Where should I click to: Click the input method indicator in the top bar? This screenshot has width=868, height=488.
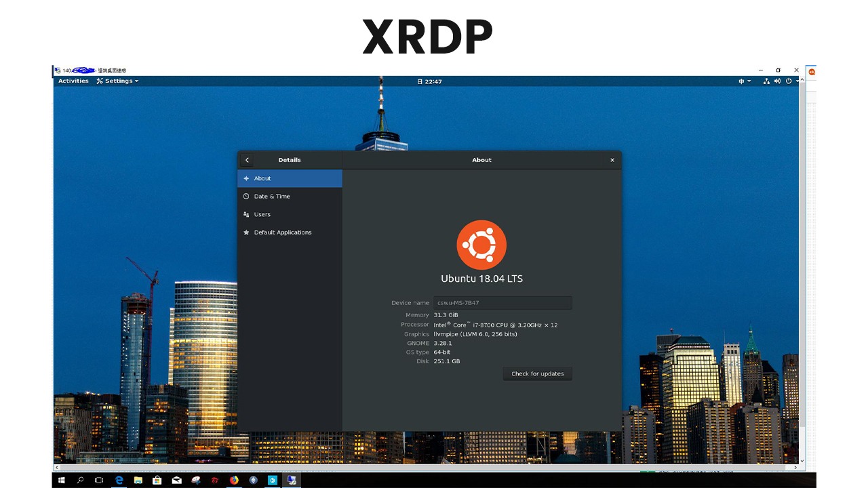(x=741, y=81)
